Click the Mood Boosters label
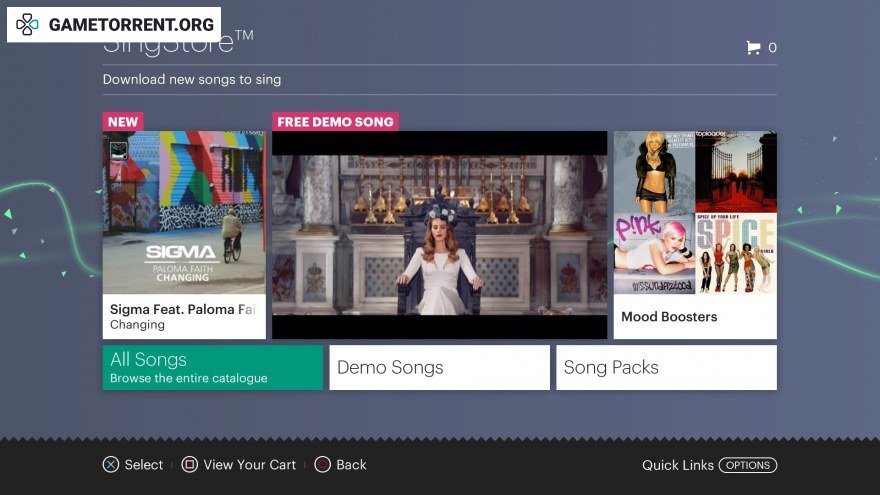Screen dimensions: 880x495 click(669, 317)
